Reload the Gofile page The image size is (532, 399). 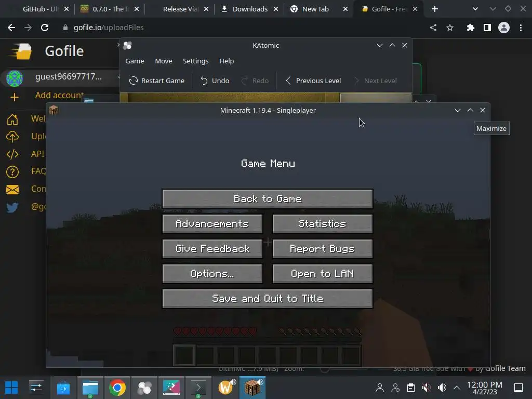point(45,28)
